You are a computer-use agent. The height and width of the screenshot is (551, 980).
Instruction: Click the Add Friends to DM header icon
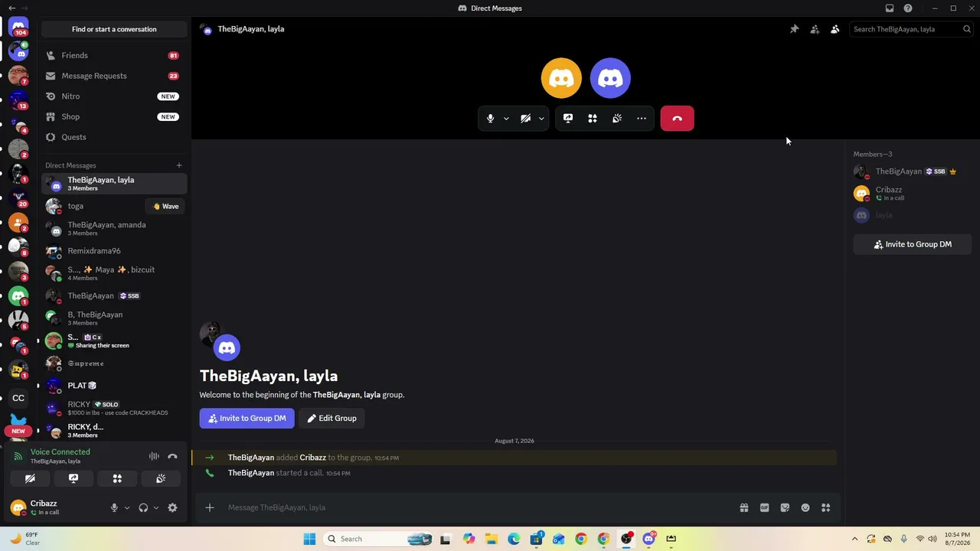click(x=815, y=29)
